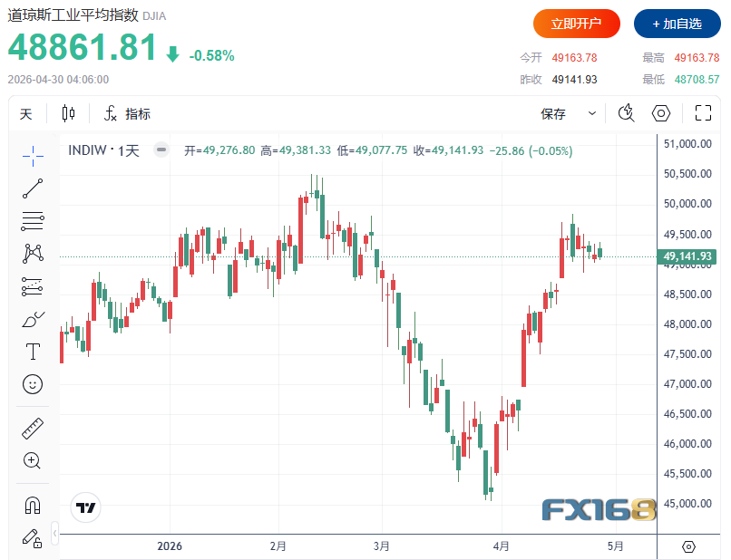
Task: Click the INDIW · 1天 symbol title
Action: click(x=103, y=150)
